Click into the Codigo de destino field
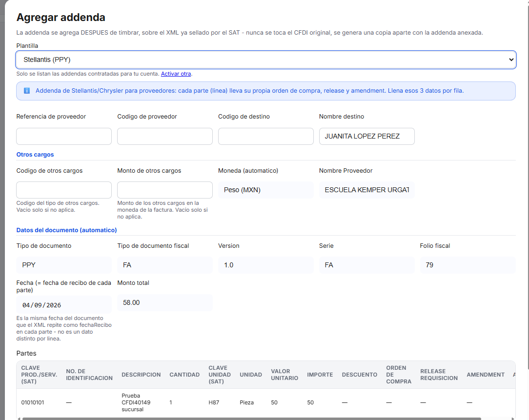529x420 pixels. [x=266, y=136]
